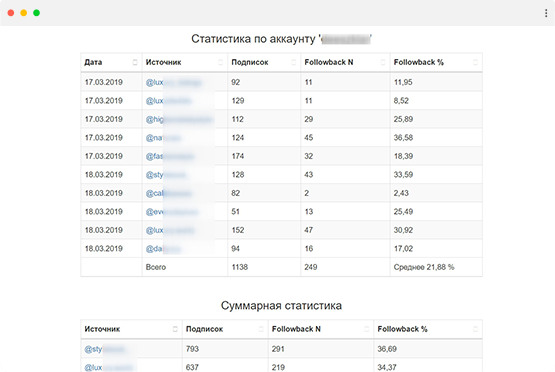Open the @lux source link with 152 subscriptions

(170, 230)
